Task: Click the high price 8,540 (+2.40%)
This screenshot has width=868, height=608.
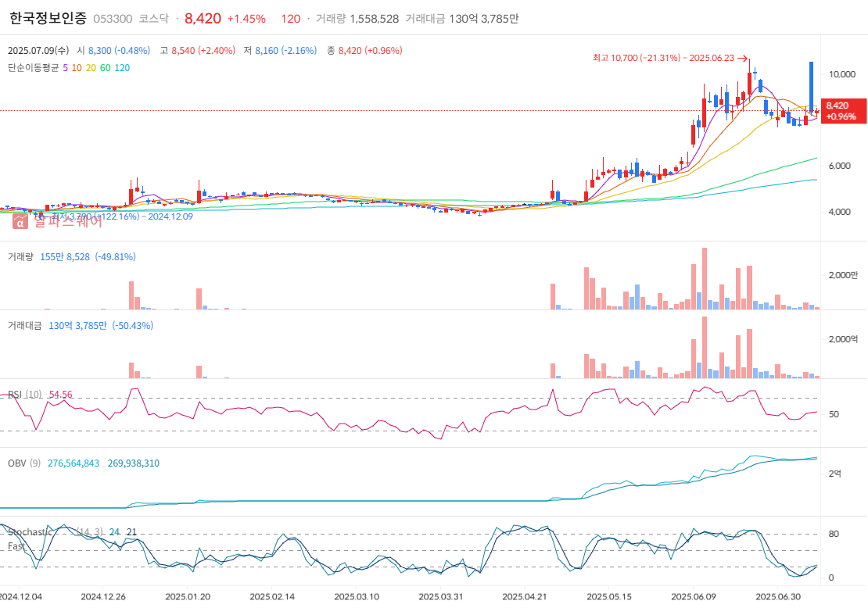Action: (x=203, y=50)
